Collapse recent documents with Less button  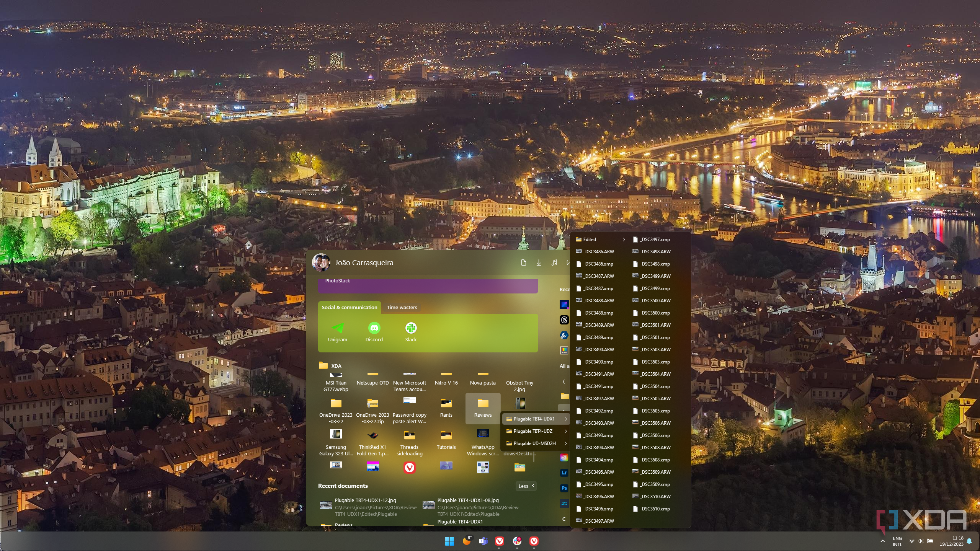[526, 486]
